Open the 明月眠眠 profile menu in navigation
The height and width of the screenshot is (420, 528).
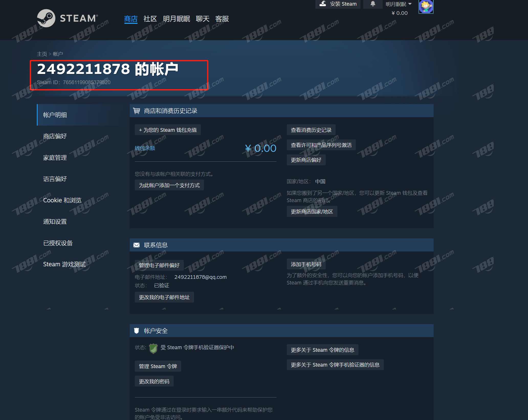(177, 19)
